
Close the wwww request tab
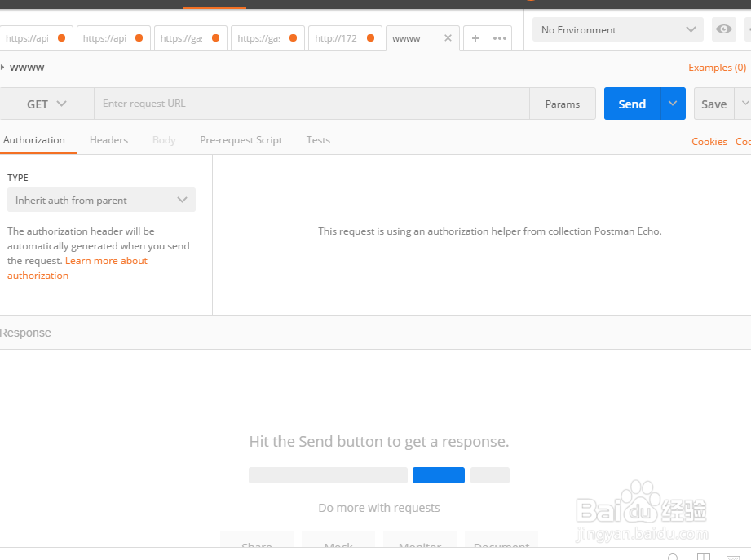[448, 38]
